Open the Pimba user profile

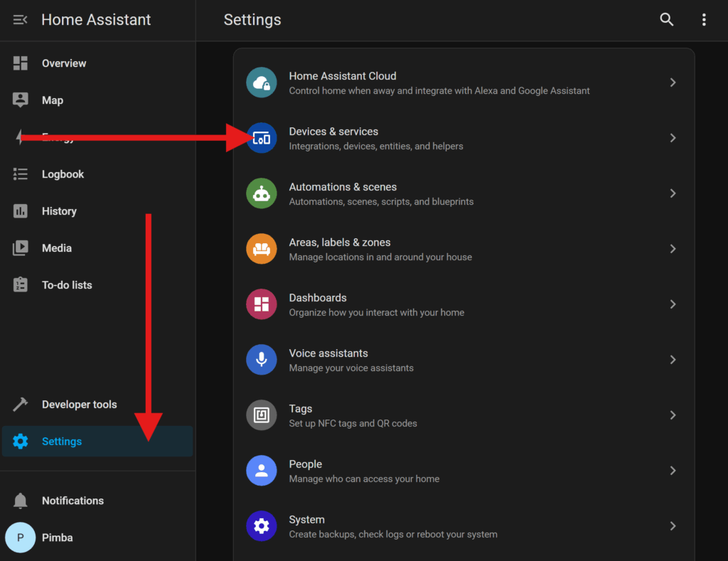tap(57, 538)
